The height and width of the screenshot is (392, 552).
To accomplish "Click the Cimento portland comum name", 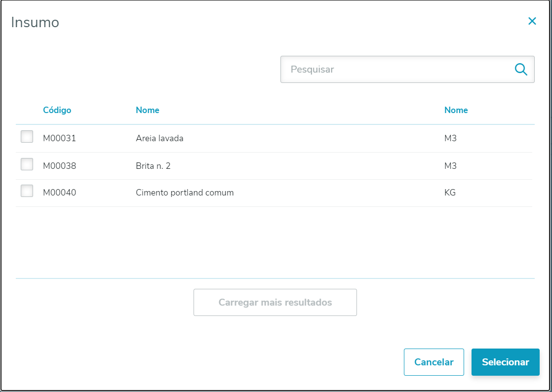I will click(x=185, y=193).
